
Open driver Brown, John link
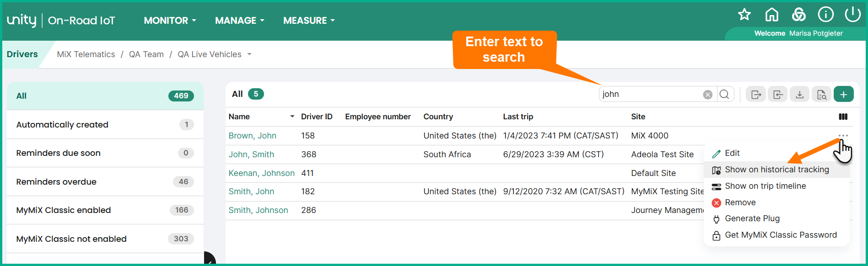[x=252, y=136]
